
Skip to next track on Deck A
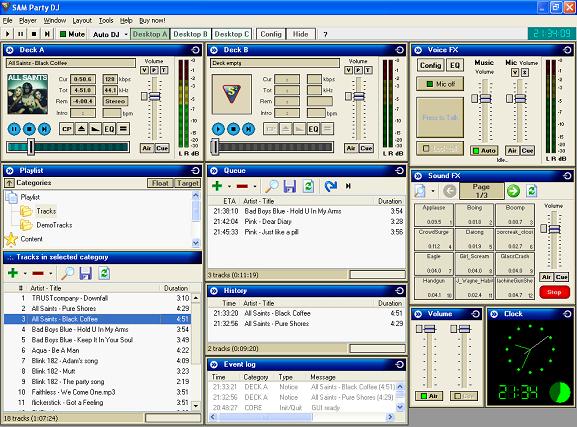[x=44, y=129]
